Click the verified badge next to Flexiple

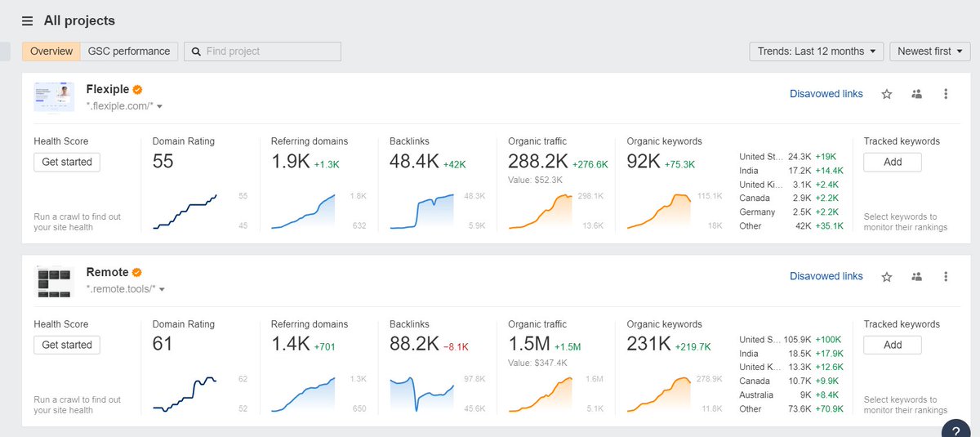(139, 89)
